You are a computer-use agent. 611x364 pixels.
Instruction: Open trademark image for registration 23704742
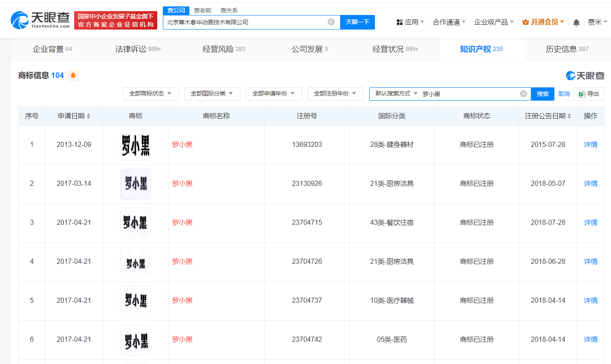[x=135, y=340]
